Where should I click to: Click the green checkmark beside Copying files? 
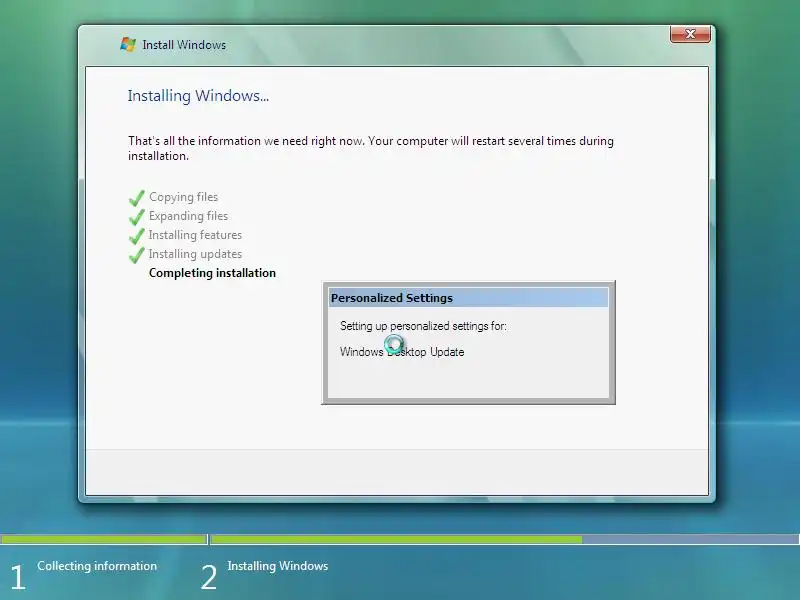point(137,197)
